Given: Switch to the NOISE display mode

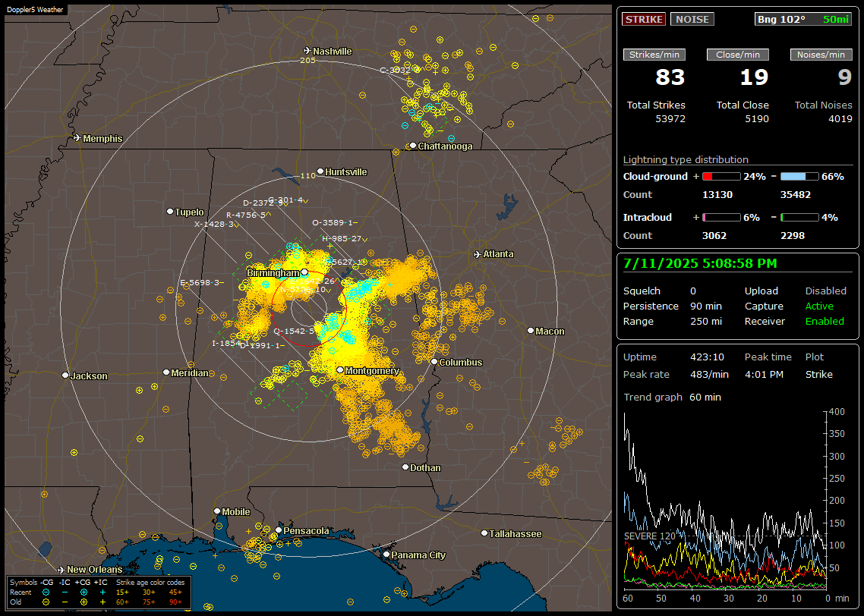Looking at the screenshot, I should pyautogui.click(x=692, y=19).
